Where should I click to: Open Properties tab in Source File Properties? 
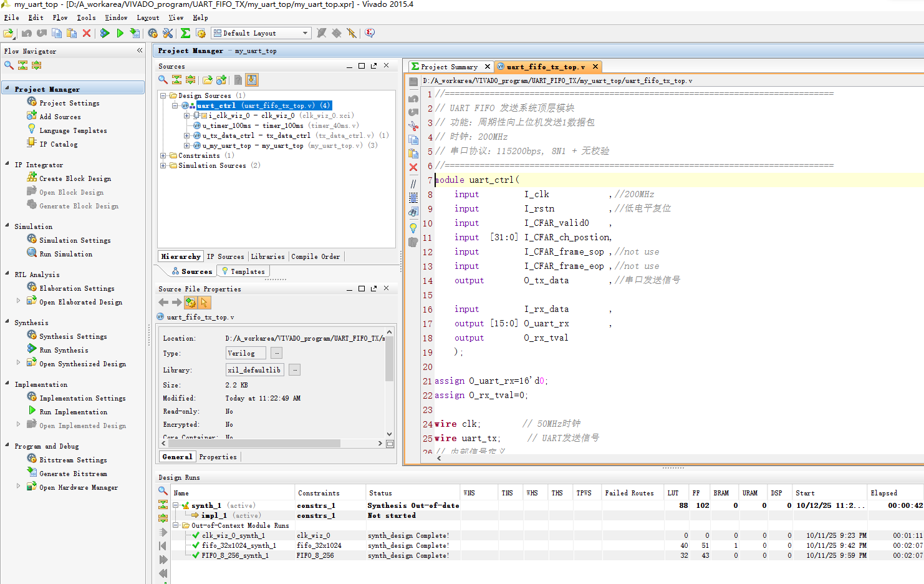coord(218,457)
